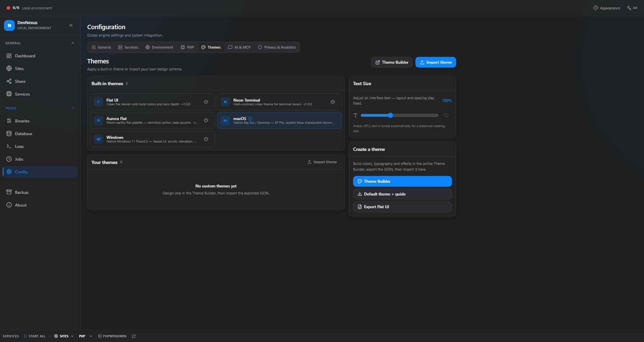Open Dashboard from the sidebar
This screenshot has width=644, height=342.
click(x=40, y=56)
